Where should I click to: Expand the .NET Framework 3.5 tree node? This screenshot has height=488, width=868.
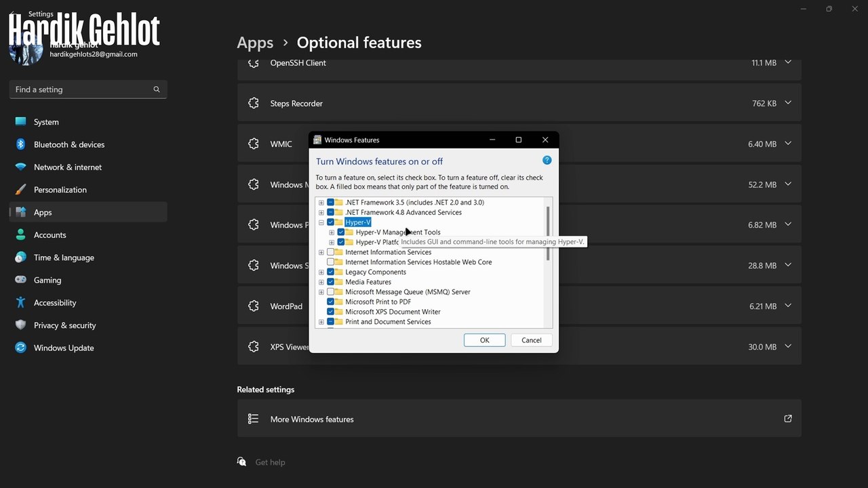(321, 203)
